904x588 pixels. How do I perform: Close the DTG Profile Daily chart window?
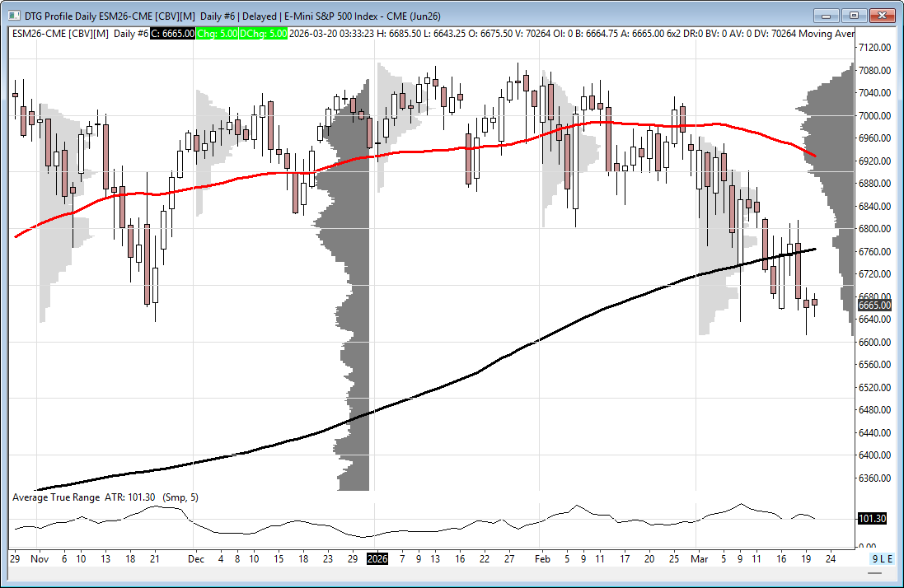[x=882, y=15]
